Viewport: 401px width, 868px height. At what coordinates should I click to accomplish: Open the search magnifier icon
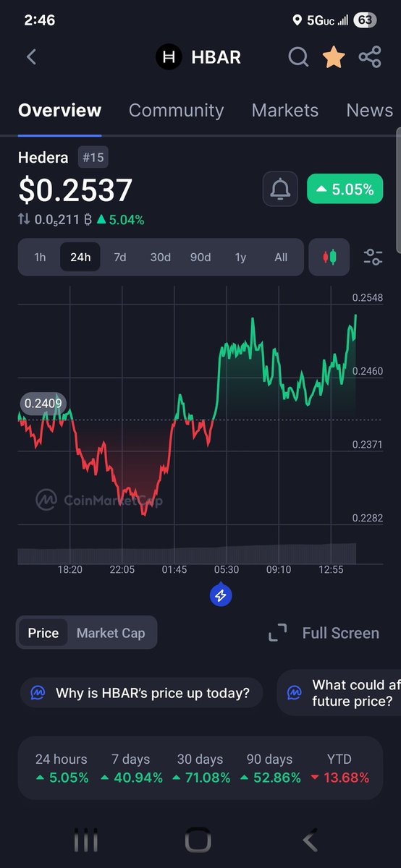coord(298,57)
